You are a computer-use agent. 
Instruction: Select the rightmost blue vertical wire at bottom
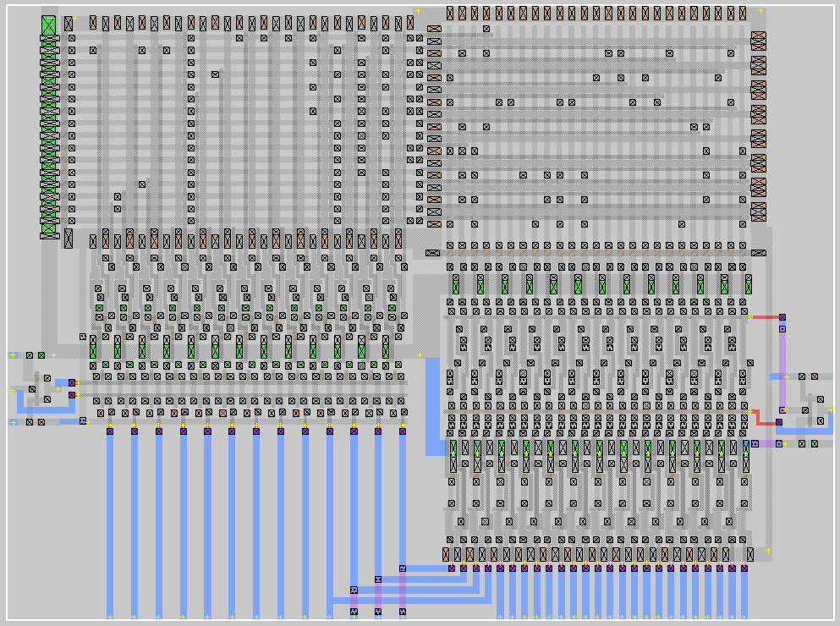tap(744, 592)
